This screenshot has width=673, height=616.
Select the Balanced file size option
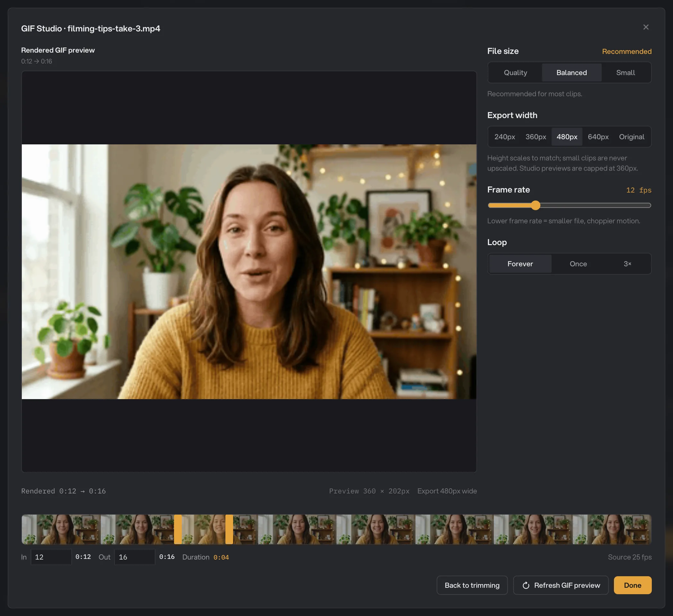click(x=571, y=73)
